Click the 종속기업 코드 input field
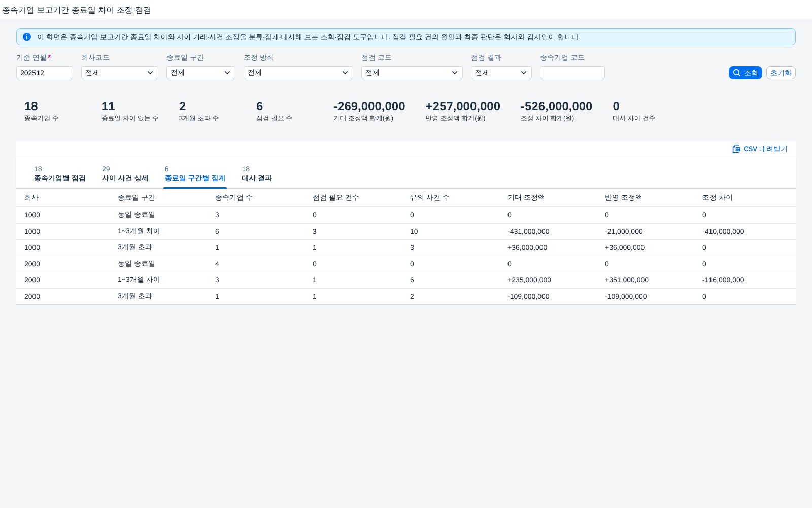This screenshot has width=812, height=508. coord(572,73)
